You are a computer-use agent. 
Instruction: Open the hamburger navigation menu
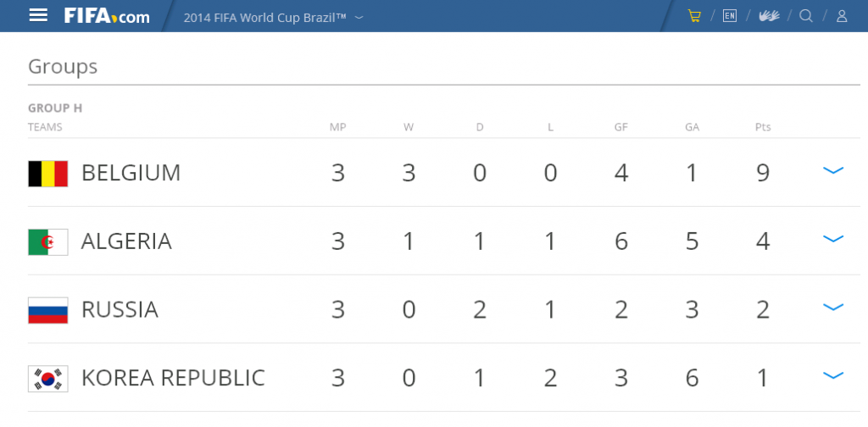click(38, 15)
